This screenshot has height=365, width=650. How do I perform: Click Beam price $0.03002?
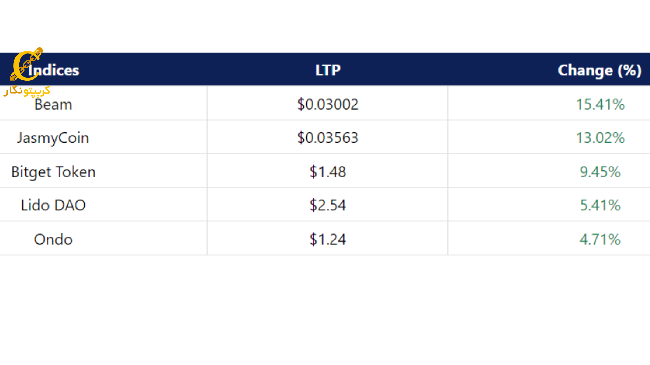pos(327,105)
